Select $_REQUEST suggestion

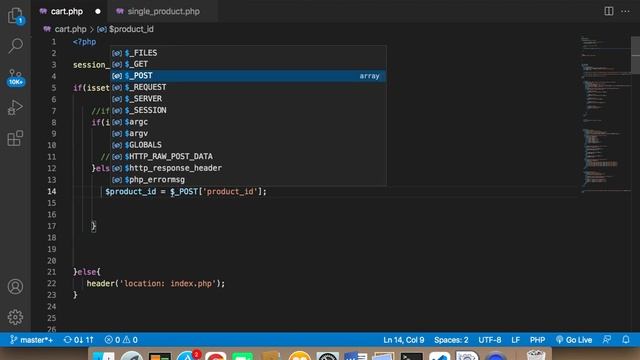pos(248,87)
